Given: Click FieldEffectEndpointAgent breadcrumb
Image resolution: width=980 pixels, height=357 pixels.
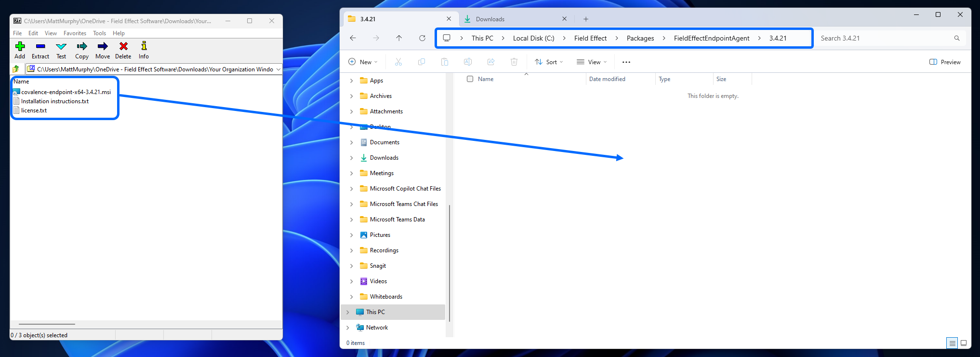Looking at the screenshot, I should tap(712, 38).
